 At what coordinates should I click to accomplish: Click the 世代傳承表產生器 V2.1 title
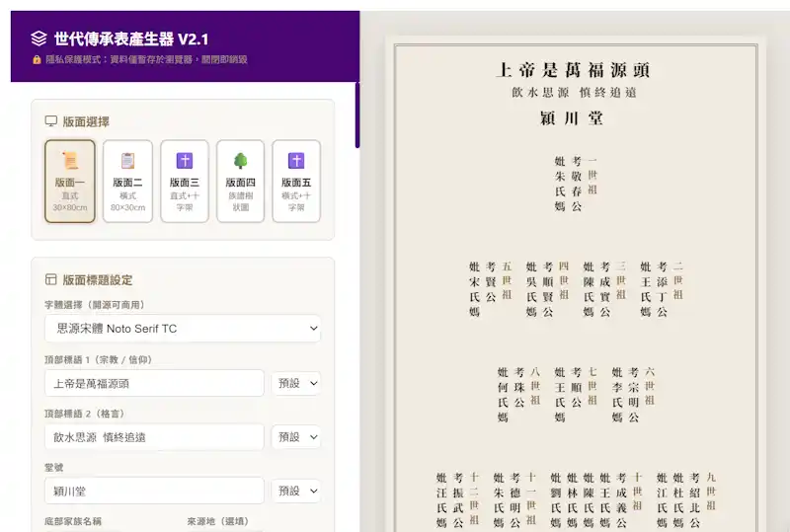coord(131,38)
